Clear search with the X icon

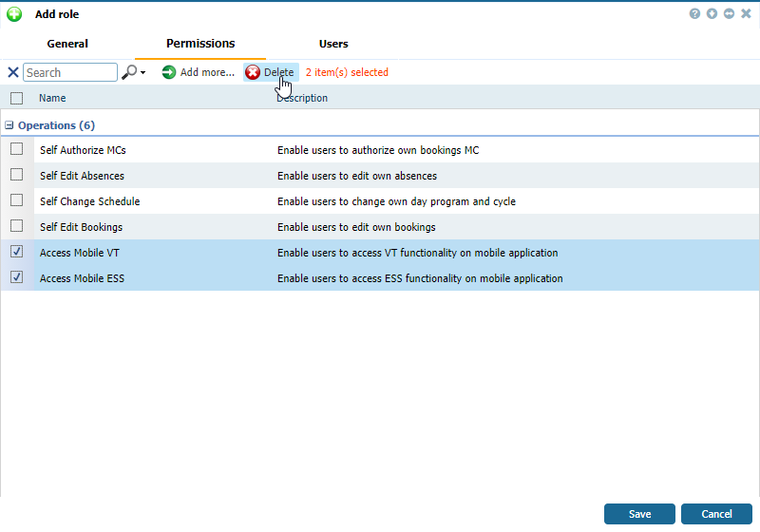[12, 72]
